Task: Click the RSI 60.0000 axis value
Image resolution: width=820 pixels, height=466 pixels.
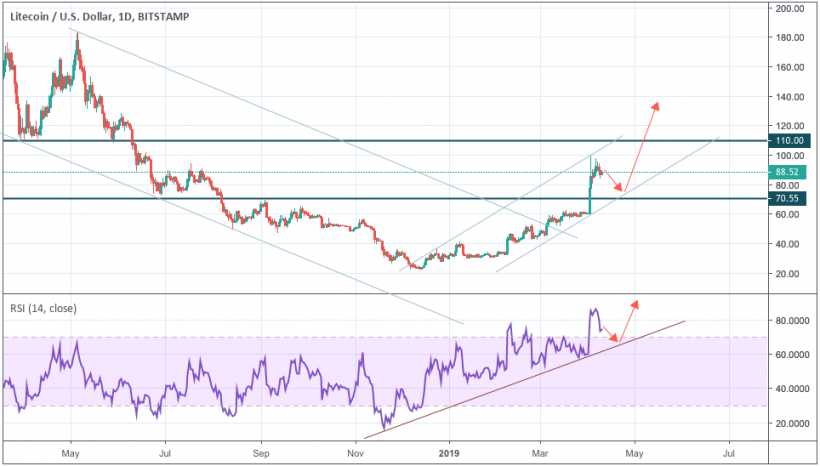Action: tap(792, 355)
